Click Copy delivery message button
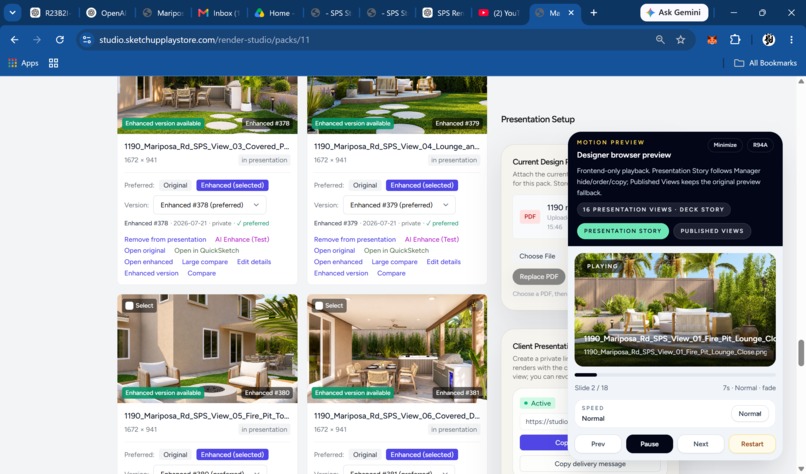 [x=590, y=464]
